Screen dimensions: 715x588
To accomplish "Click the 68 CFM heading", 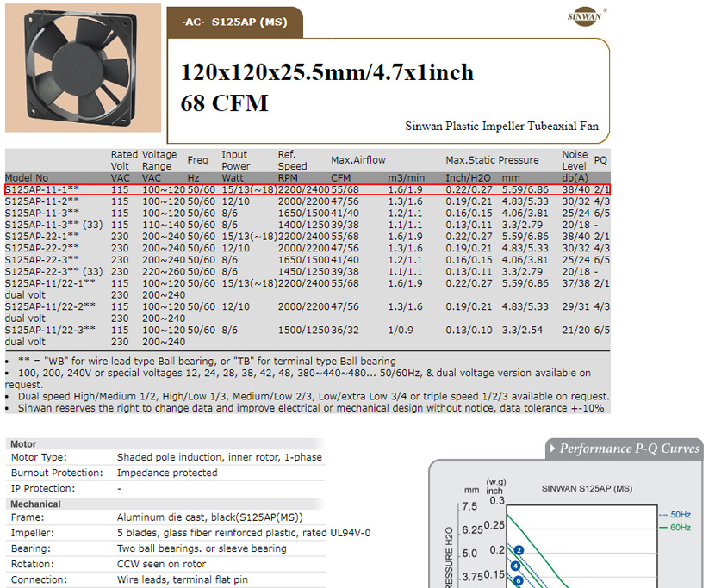I will pyautogui.click(x=224, y=103).
